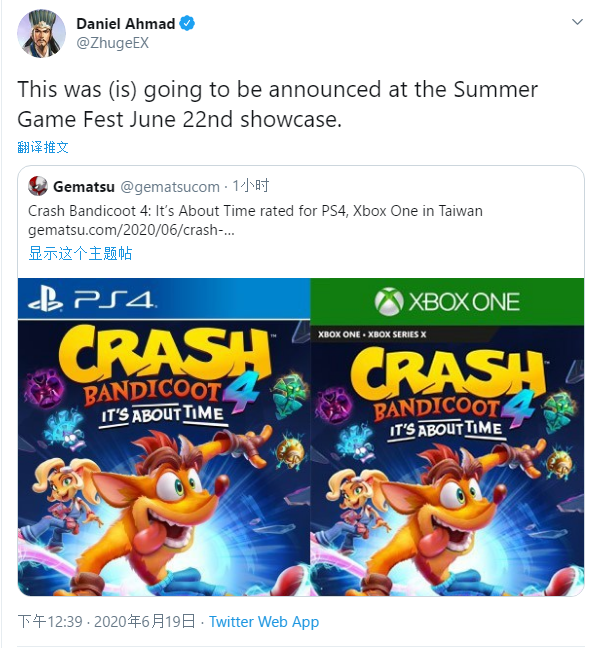
Task: Click the quoted tweet headline text
Action: [x=255, y=211]
